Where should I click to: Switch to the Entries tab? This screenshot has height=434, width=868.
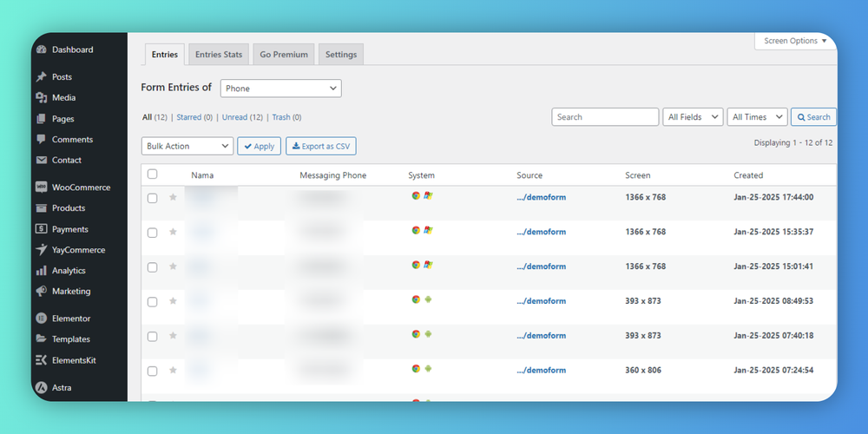tap(164, 54)
